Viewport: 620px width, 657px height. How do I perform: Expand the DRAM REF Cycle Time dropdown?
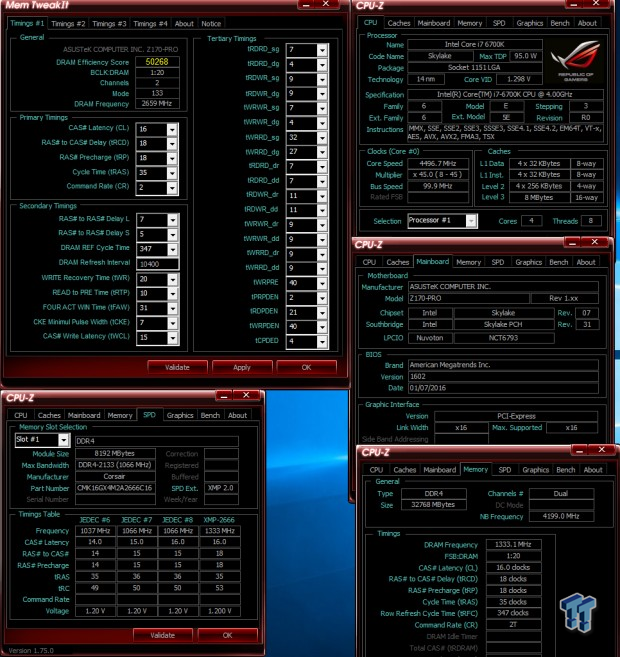pos(172,250)
